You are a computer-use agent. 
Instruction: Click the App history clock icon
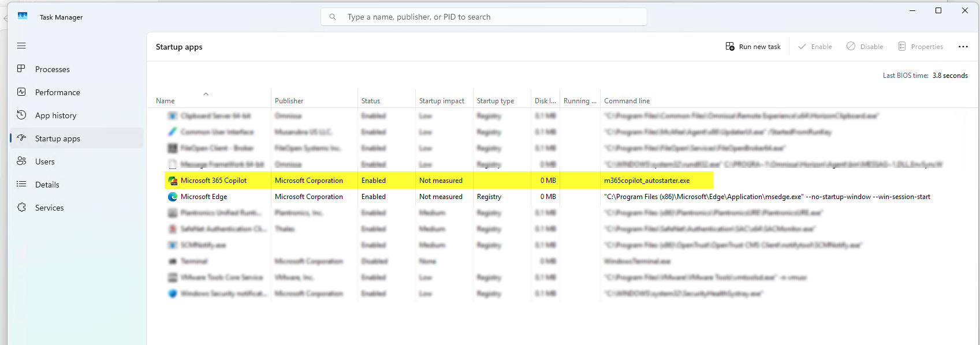[21, 115]
